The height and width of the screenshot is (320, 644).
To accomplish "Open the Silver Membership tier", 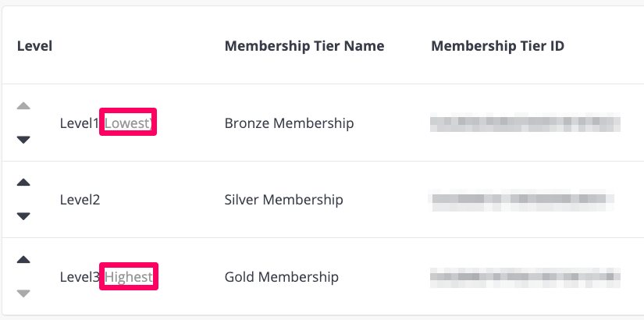I will pyautogui.click(x=284, y=200).
